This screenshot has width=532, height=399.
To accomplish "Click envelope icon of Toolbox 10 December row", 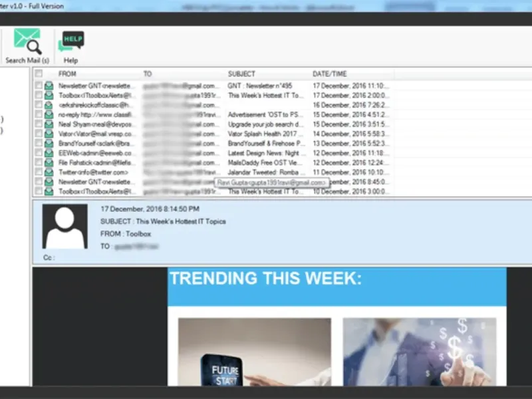I will coord(49,192).
